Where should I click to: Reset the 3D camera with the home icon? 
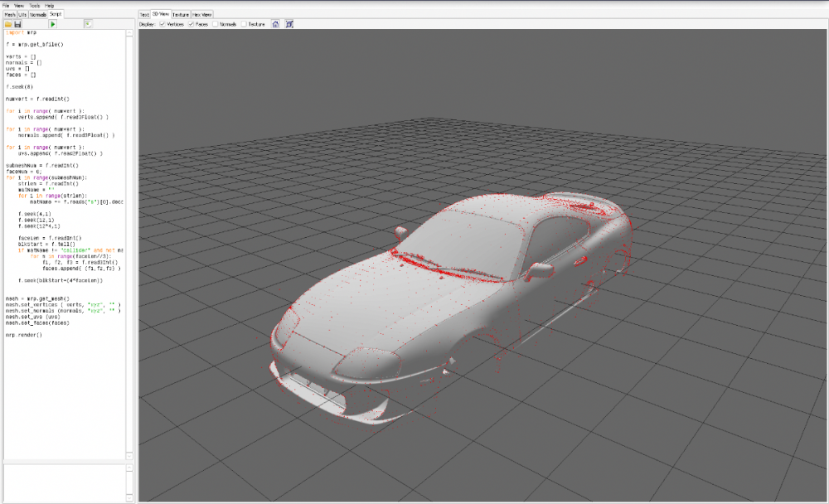(275, 24)
